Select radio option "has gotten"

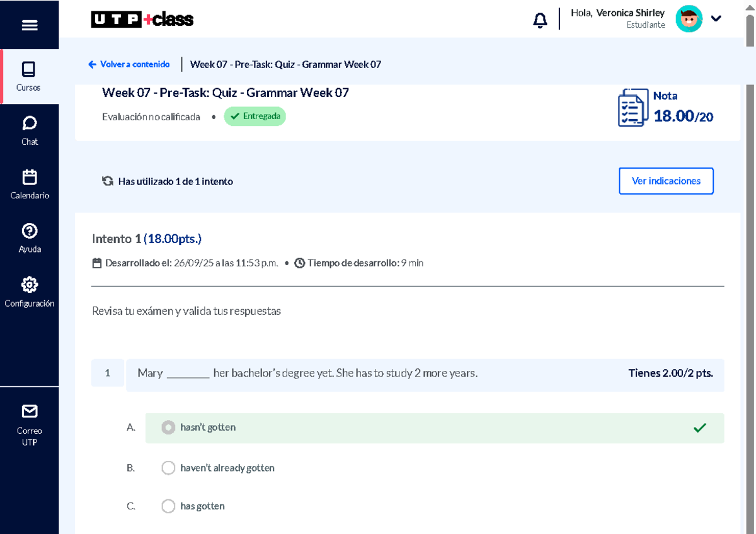tap(168, 506)
